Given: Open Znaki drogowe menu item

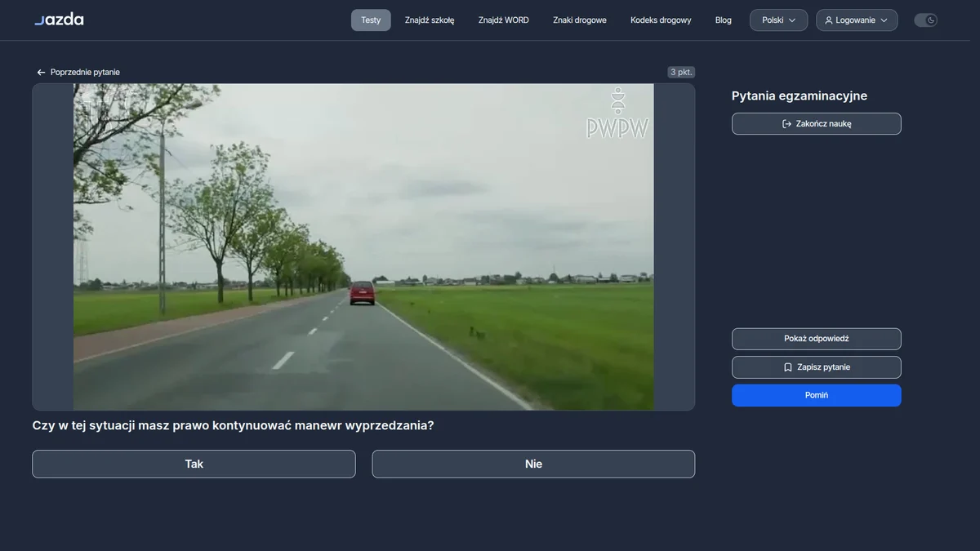Looking at the screenshot, I should pos(580,20).
